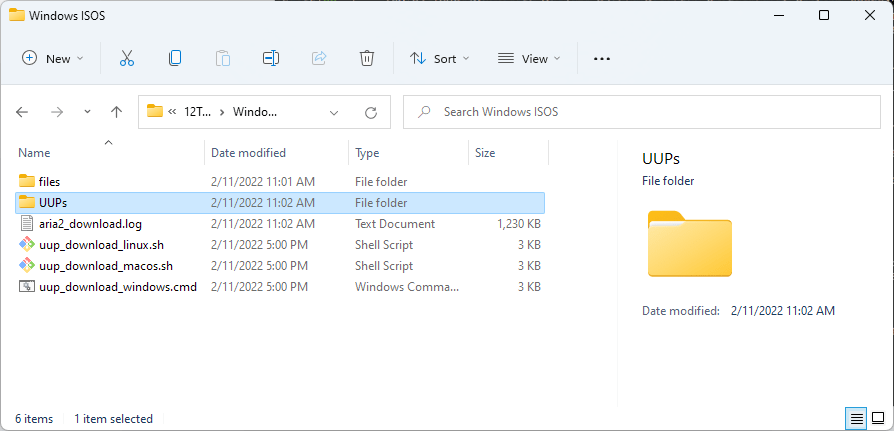Navigate up one folder level arrow
This screenshot has width=894, height=431.
click(116, 112)
